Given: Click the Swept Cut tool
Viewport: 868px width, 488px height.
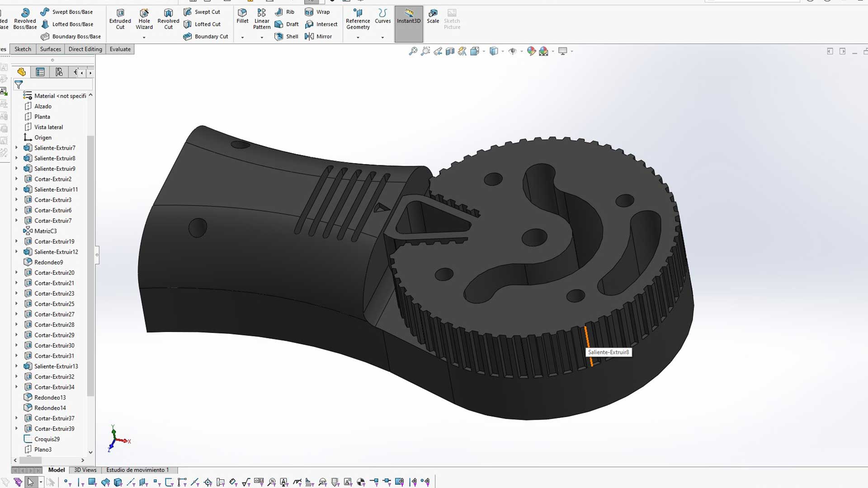Looking at the screenshot, I should click(x=202, y=12).
